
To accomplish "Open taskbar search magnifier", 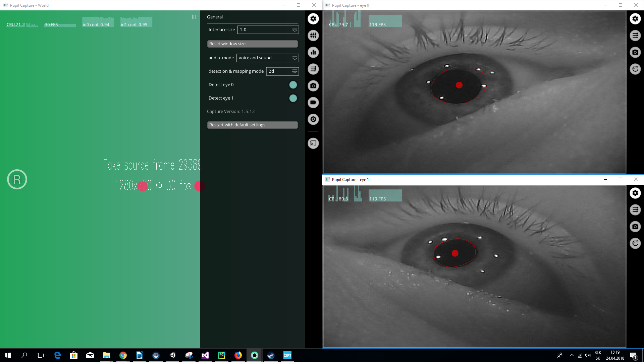I will (x=24, y=355).
